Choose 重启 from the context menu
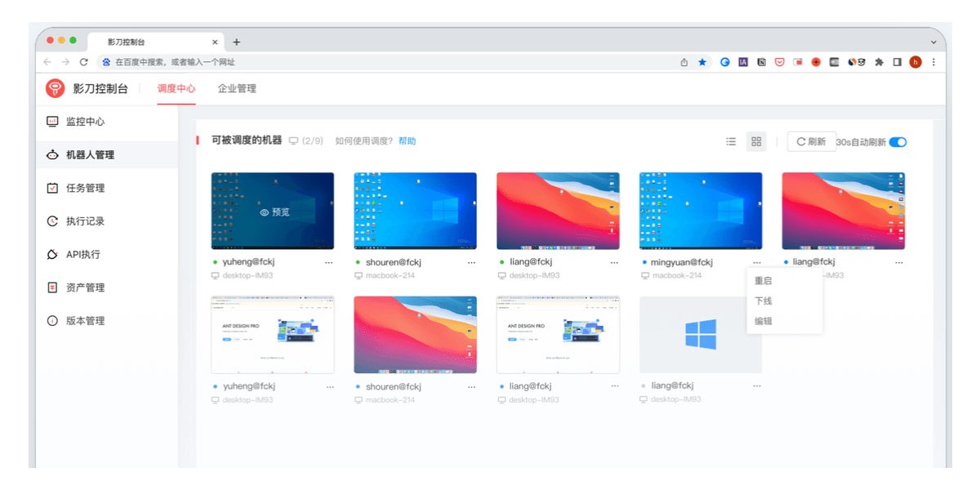Image resolution: width=980 pixels, height=490 pixels. coord(763,281)
